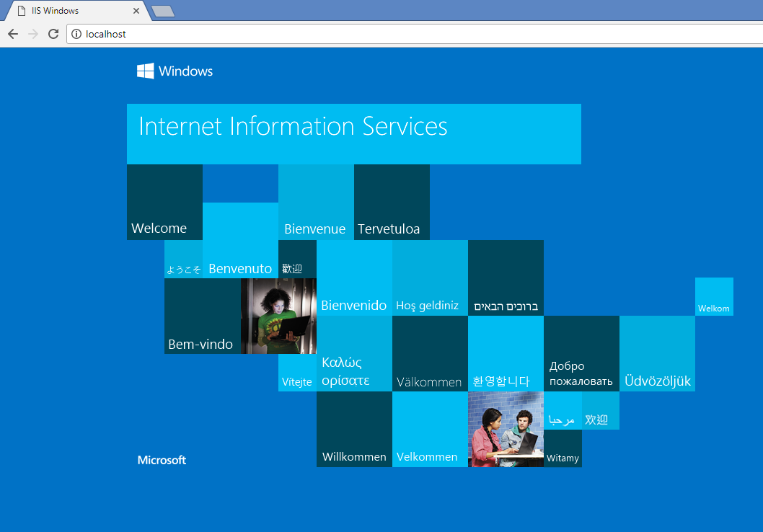Click the Welcome tile
The image size is (763, 532).
pyautogui.click(x=164, y=202)
